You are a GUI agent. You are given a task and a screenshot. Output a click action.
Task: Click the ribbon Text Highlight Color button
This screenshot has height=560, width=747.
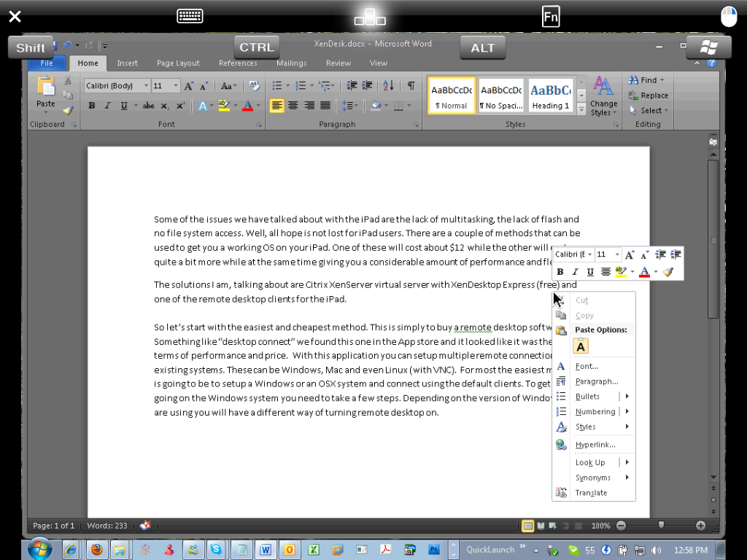click(x=224, y=106)
